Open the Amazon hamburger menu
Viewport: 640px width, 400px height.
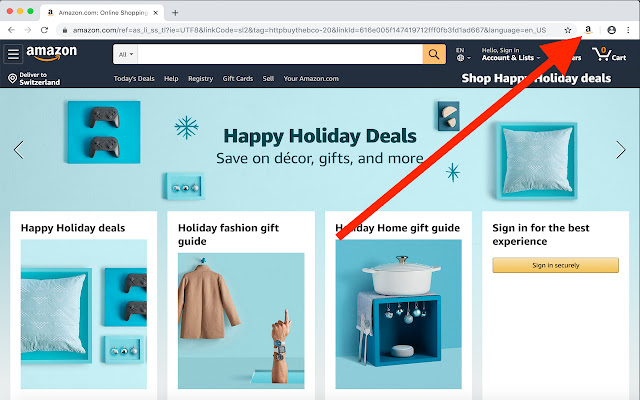[x=13, y=54]
